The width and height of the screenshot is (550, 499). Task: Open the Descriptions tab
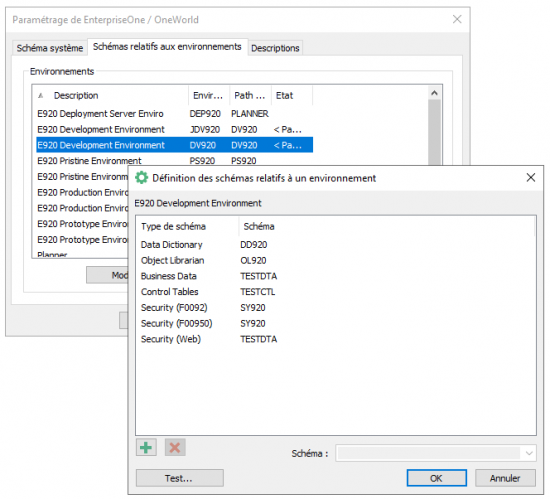coord(275,48)
